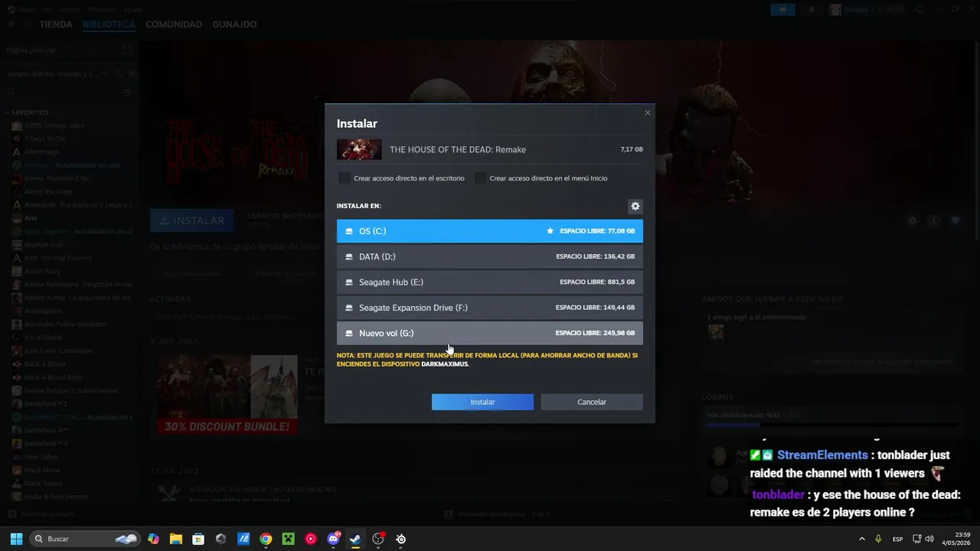Viewport: 980px width, 551px height.
Task: Click large INSTALAR button on game page
Action: 191,220
